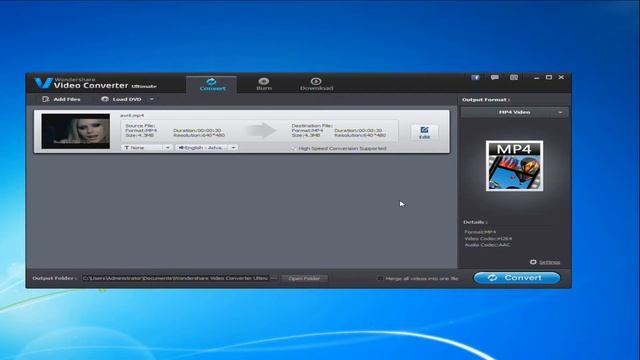This screenshot has width=640, height=360.
Task: Expand the Load DVD dropdown arrow
Action: pos(152,99)
